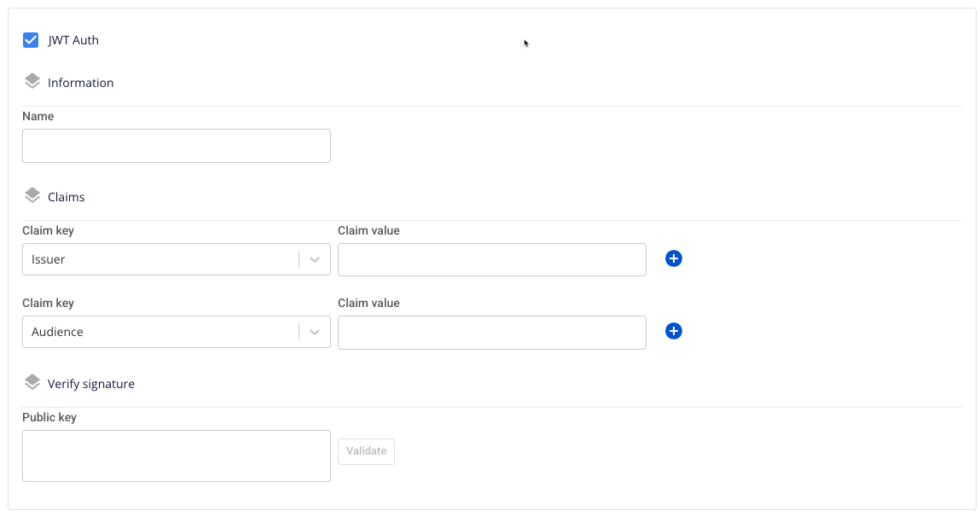This screenshot has height=516, width=980.
Task: Add a claim using the plus icon beside Issuer
Action: click(673, 258)
